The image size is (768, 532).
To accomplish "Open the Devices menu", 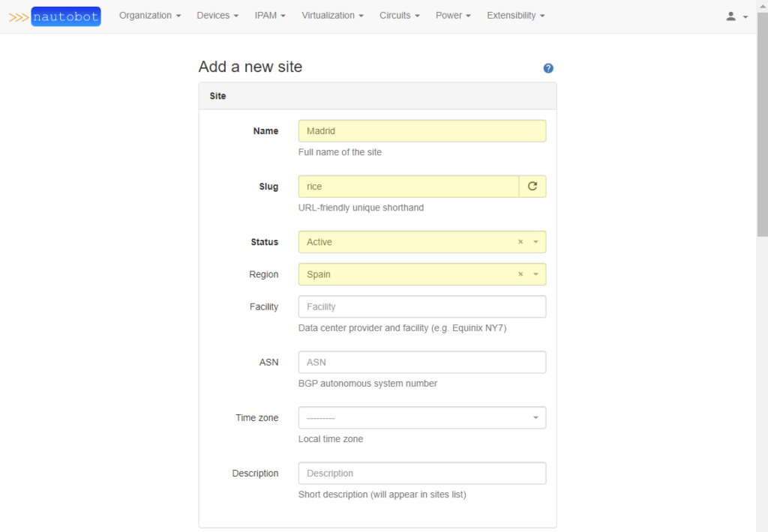I will coord(217,16).
